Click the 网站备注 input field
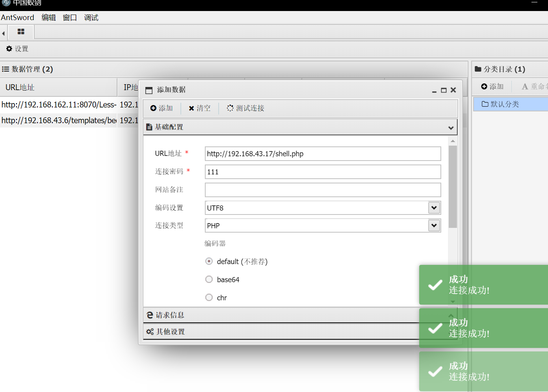Image resolution: width=548 pixels, height=392 pixels. click(x=323, y=190)
